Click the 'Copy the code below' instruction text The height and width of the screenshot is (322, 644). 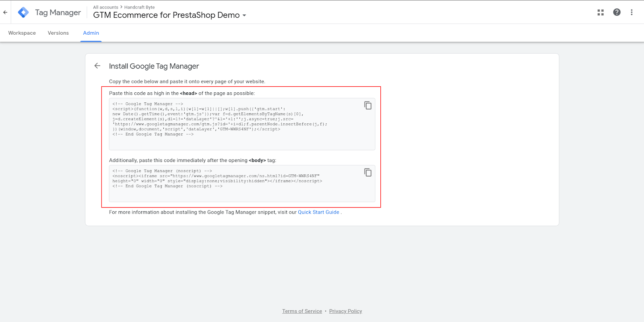click(187, 81)
